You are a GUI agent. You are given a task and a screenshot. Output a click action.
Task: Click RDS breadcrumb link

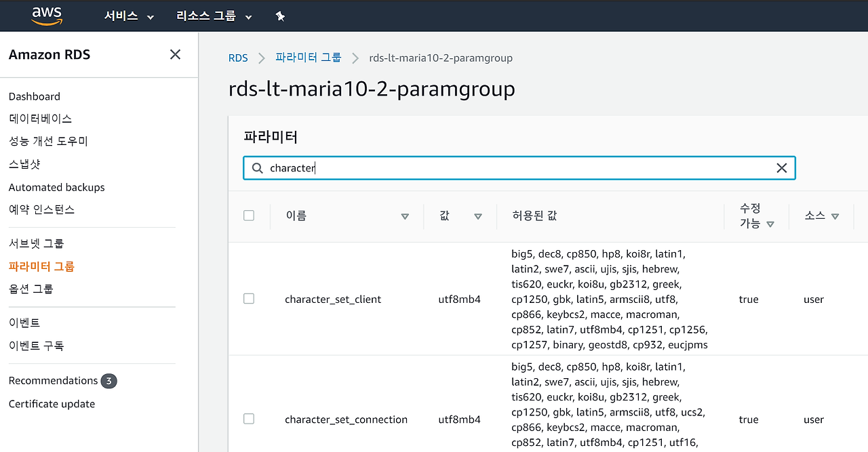point(238,58)
